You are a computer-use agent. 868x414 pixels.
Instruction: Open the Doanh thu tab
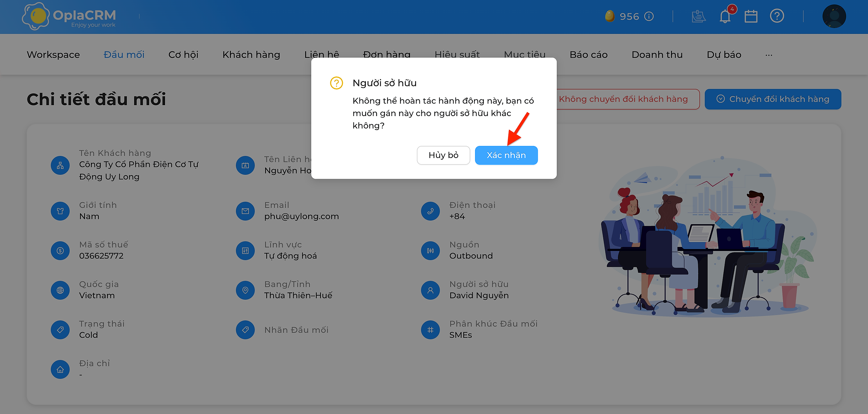click(x=657, y=55)
